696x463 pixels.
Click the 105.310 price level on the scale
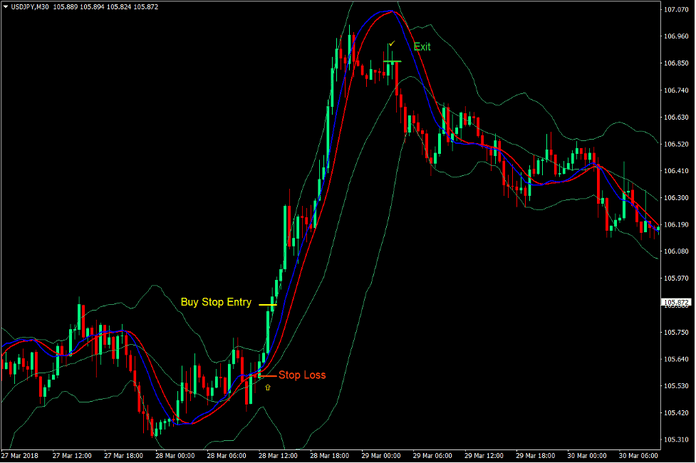[676, 439]
